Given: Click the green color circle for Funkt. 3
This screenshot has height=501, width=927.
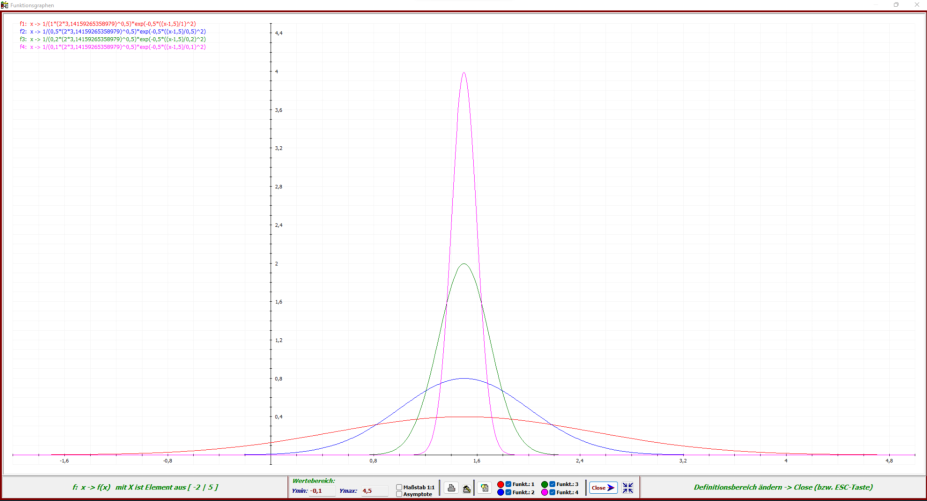Looking at the screenshot, I should (x=544, y=484).
